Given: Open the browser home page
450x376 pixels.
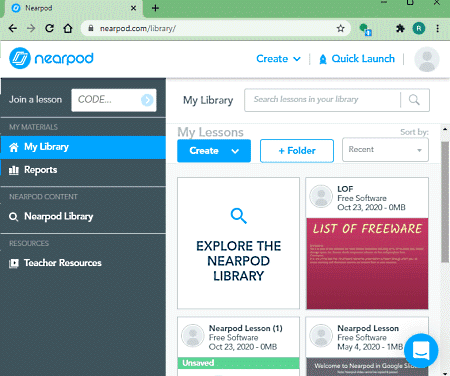Looking at the screenshot, I should pos(68,28).
